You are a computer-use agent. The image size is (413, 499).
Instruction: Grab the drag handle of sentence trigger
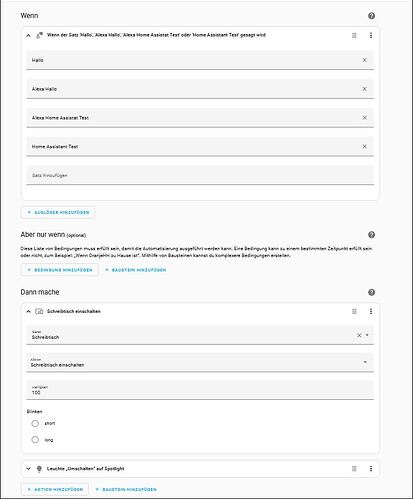[x=354, y=35]
